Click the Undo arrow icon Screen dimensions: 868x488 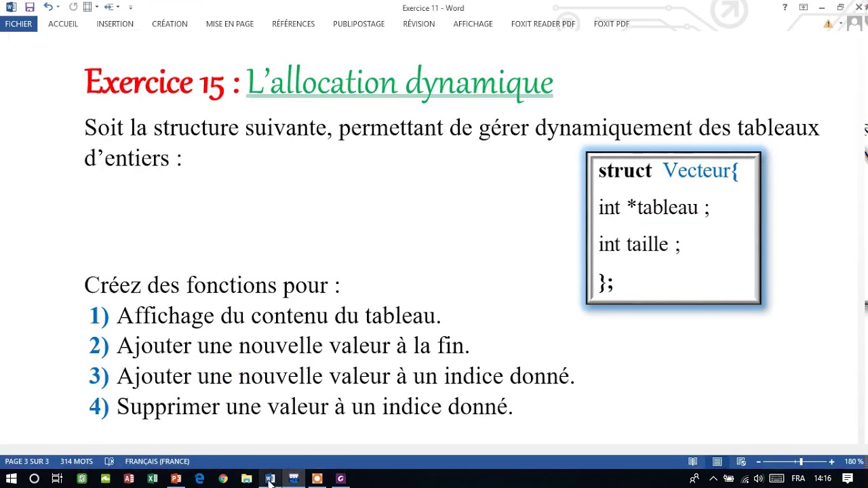(47, 7)
